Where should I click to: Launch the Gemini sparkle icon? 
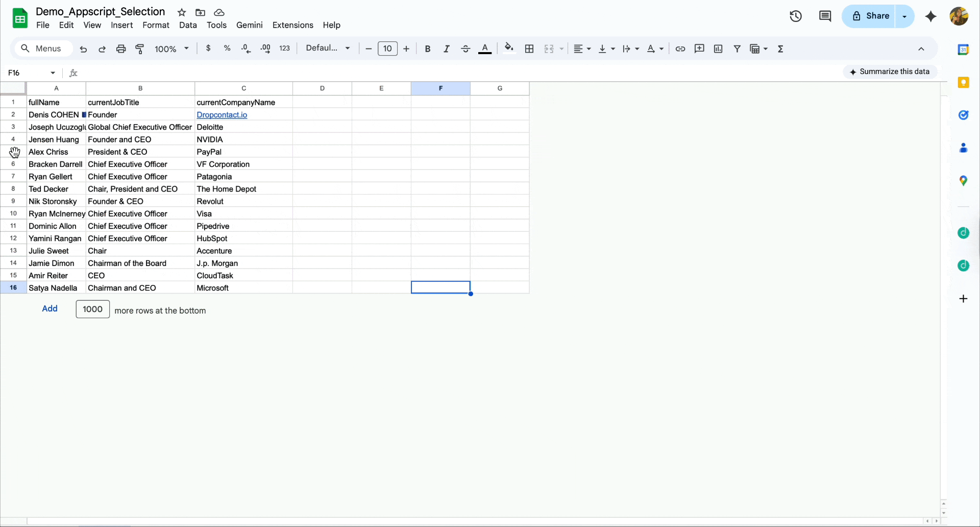[931, 16]
